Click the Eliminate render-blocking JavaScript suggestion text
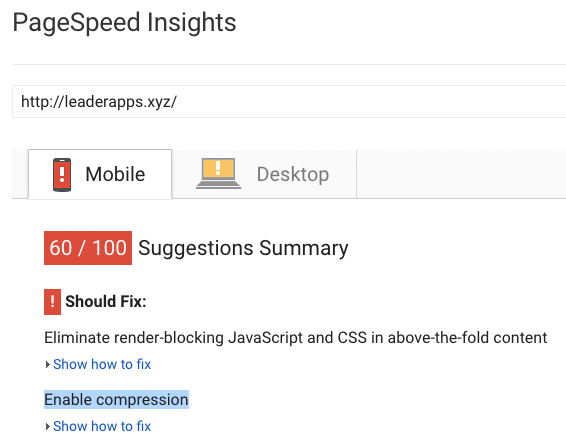The width and height of the screenshot is (566, 448). click(x=296, y=338)
